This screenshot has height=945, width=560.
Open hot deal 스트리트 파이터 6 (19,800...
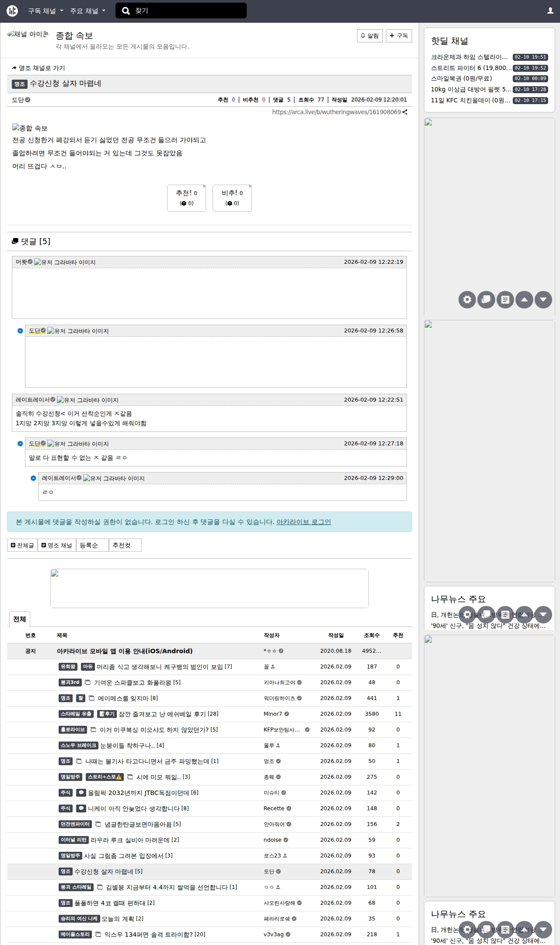[471, 68]
